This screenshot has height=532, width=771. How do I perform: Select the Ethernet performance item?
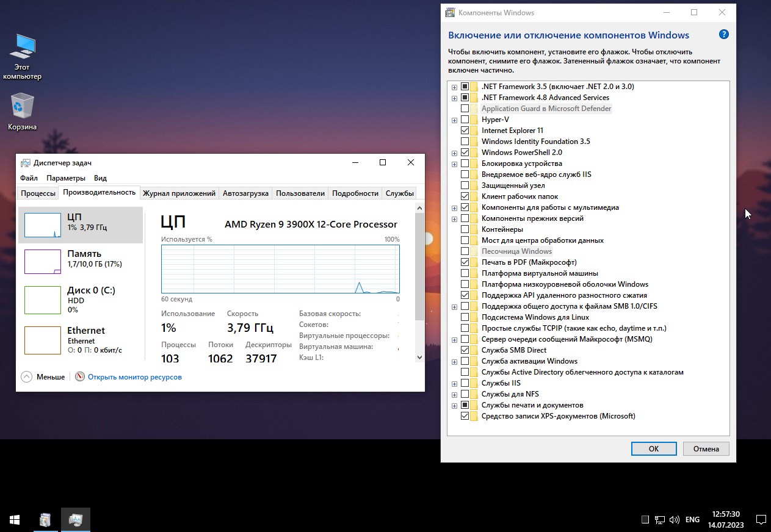(x=81, y=340)
